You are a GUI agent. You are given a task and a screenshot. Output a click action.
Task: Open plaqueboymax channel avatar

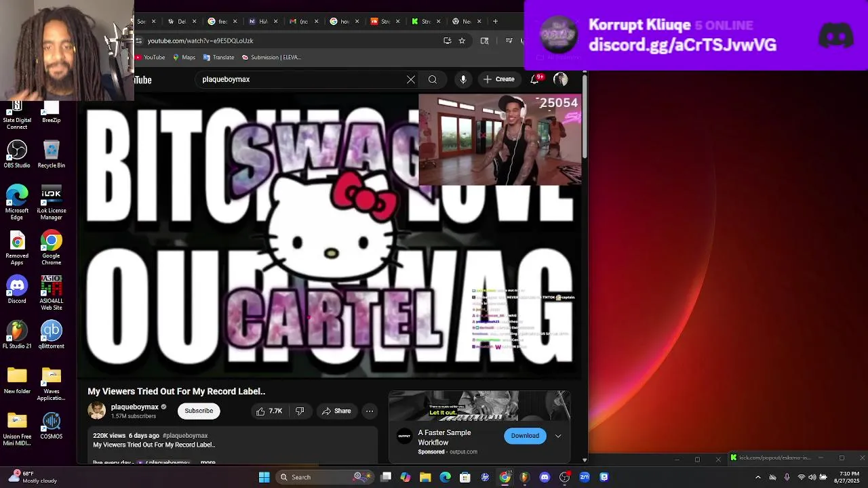click(x=97, y=411)
